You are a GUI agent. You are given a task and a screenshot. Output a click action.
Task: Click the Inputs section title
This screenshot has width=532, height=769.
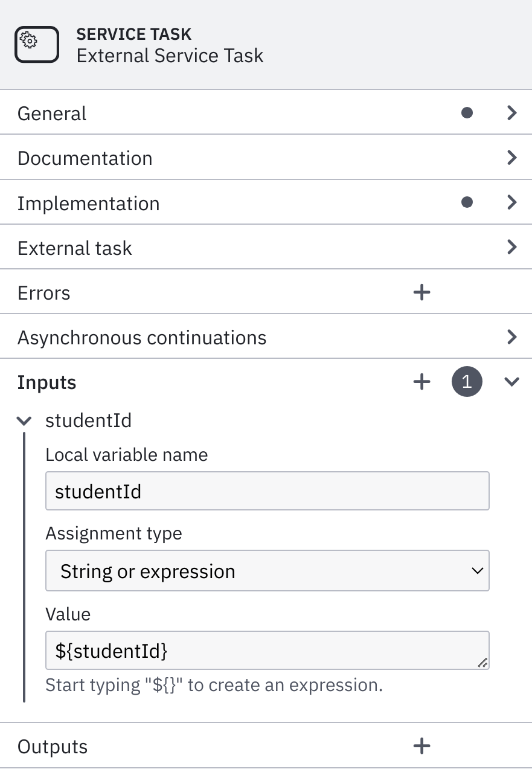[x=47, y=382]
